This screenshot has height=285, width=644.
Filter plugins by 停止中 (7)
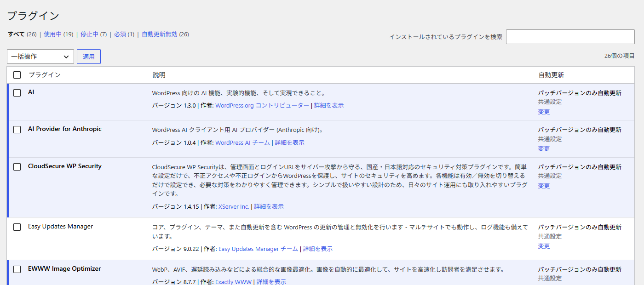pyautogui.click(x=93, y=34)
